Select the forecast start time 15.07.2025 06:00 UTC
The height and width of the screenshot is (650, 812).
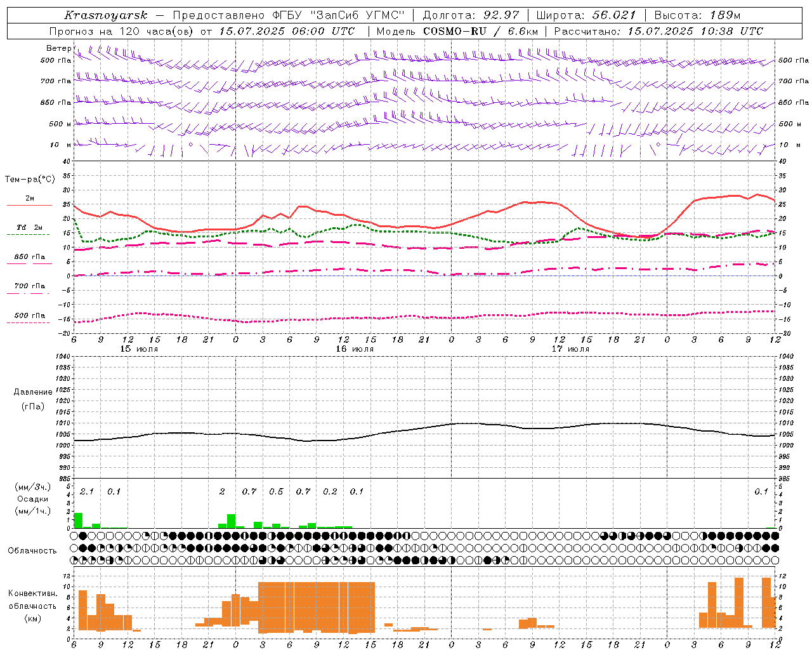coord(287,31)
